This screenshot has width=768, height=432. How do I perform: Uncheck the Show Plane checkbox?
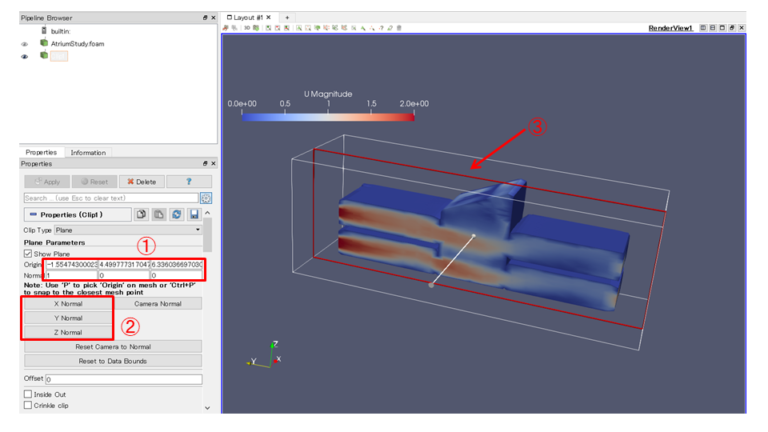[28, 253]
